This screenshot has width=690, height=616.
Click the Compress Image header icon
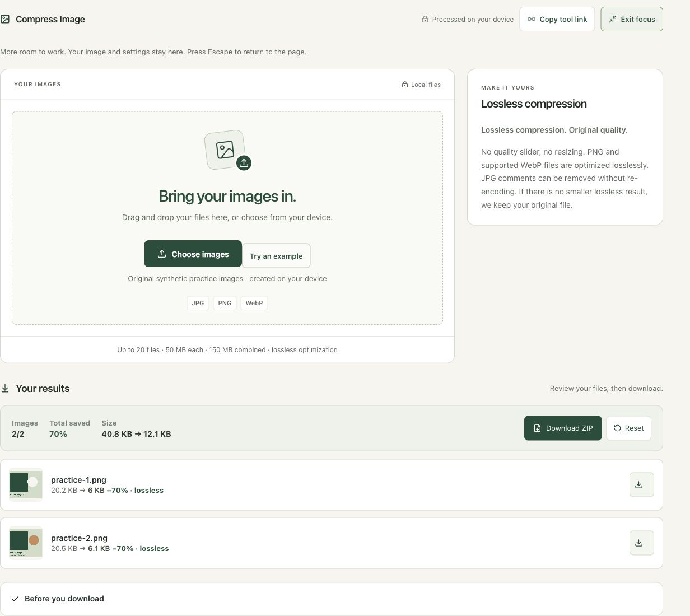5,19
